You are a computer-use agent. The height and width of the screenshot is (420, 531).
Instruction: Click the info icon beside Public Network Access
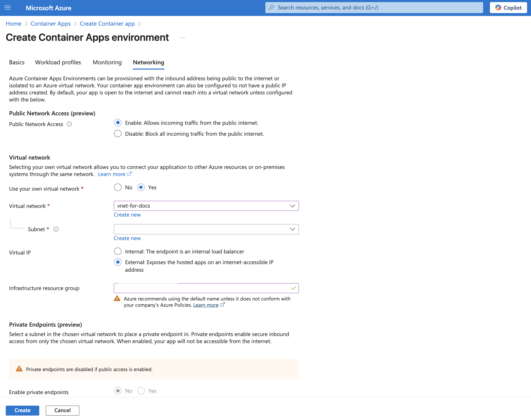(x=69, y=124)
